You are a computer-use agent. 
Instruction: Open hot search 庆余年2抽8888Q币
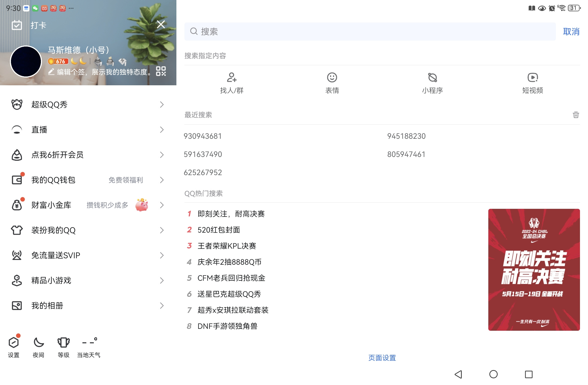click(x=229, y=262)
